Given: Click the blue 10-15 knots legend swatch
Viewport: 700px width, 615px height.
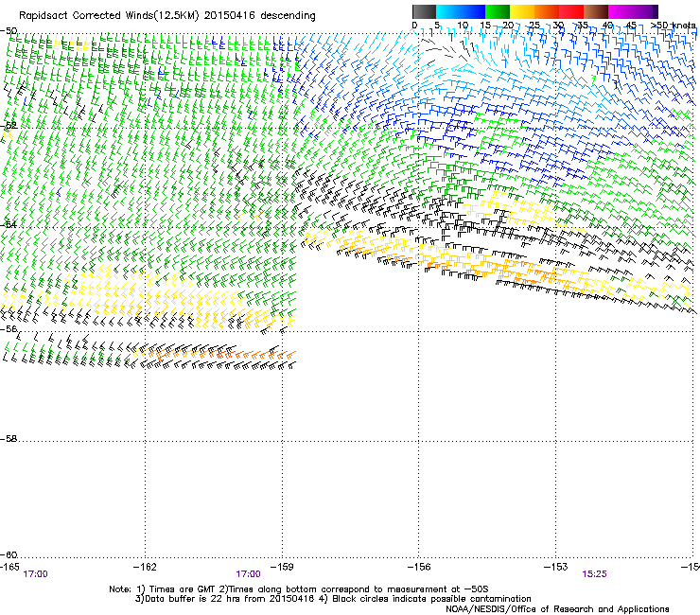Looking at the screenshot, I should [473, 11].
